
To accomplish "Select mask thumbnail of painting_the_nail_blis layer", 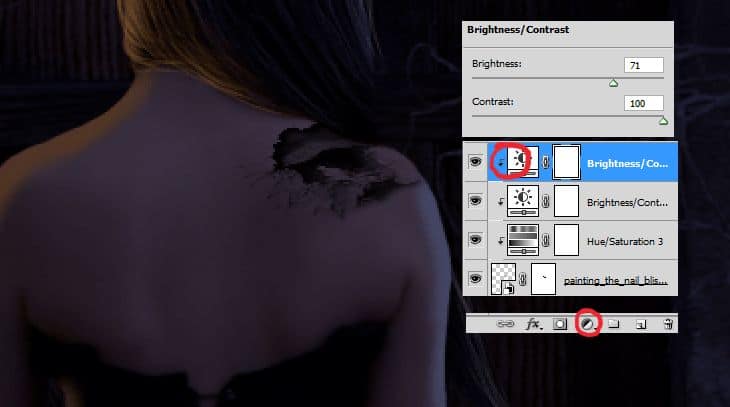I will click(543, 279).
